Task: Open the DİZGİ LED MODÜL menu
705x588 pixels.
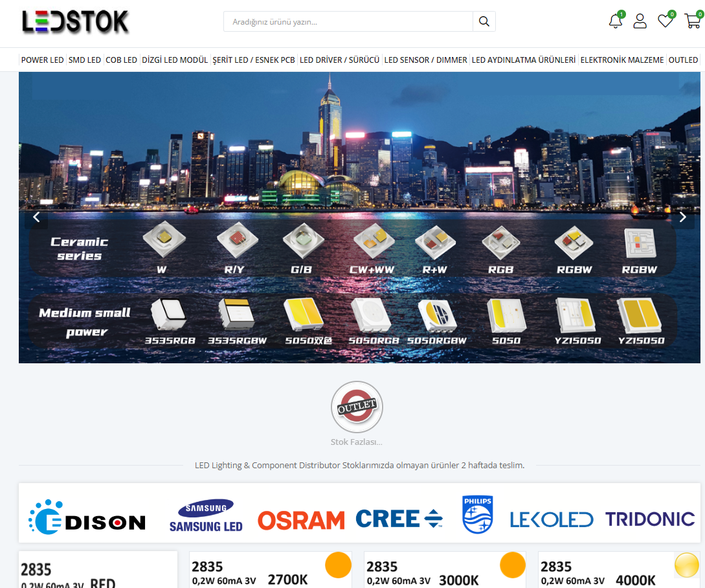Action: point(175,60)
